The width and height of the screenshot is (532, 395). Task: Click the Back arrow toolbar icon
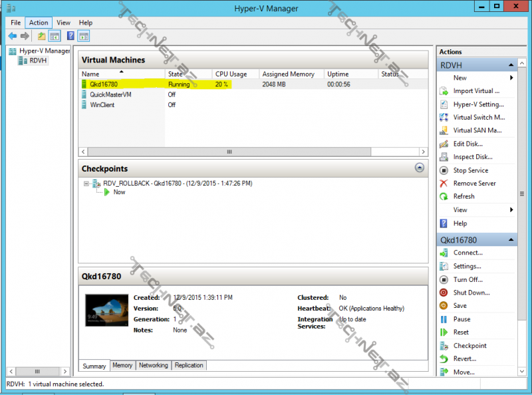pyautogui.click(x=12, y=36)
